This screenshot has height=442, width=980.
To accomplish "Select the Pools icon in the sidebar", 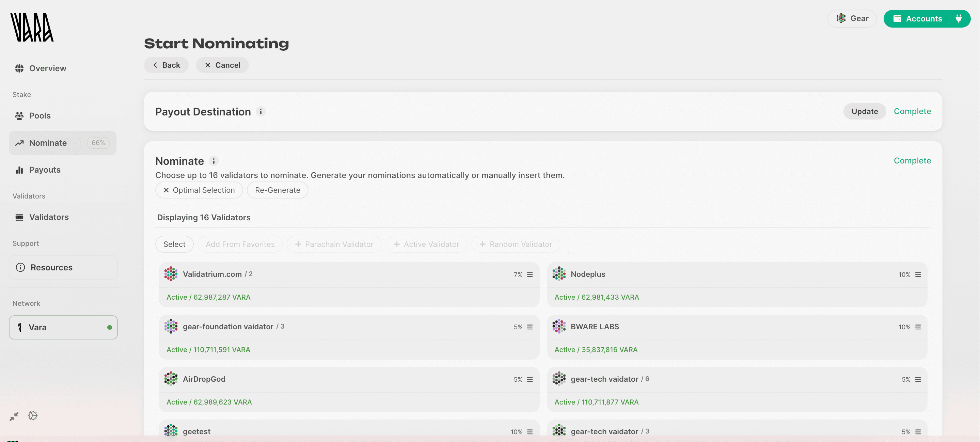I will (x=19, y=116).
